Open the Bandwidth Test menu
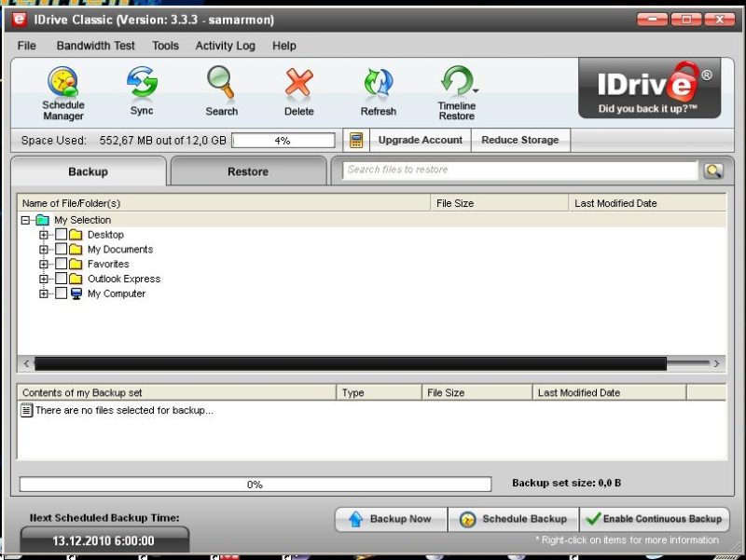The width and height of the screenshot is (746, 560). tap(95, 46)
